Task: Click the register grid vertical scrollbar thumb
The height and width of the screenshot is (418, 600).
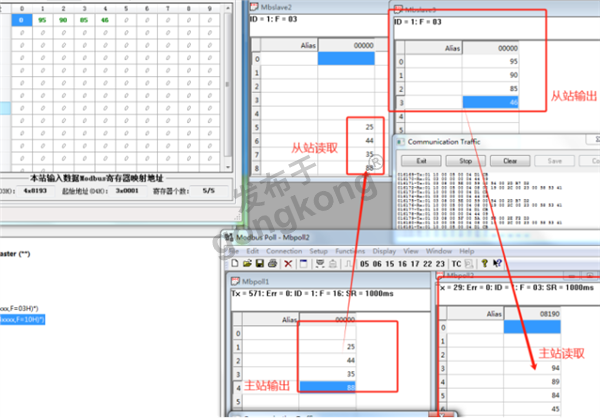Action: [x=228, y=84]
